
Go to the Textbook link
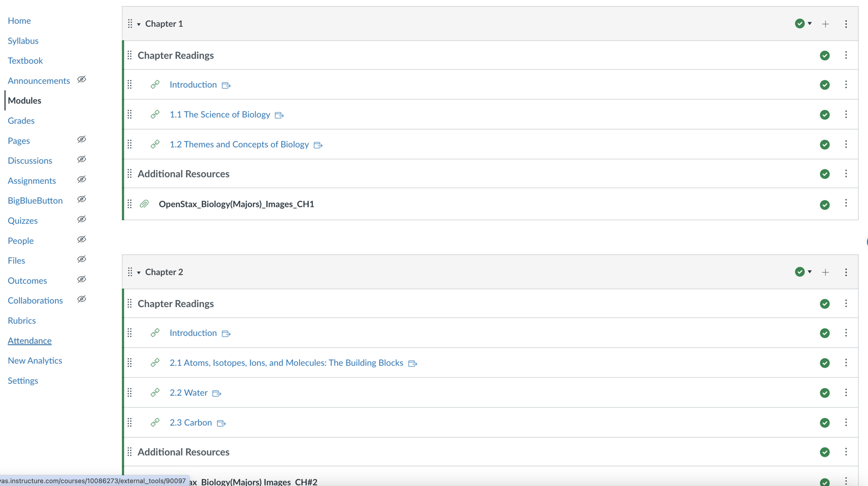[x=25, y=60]
